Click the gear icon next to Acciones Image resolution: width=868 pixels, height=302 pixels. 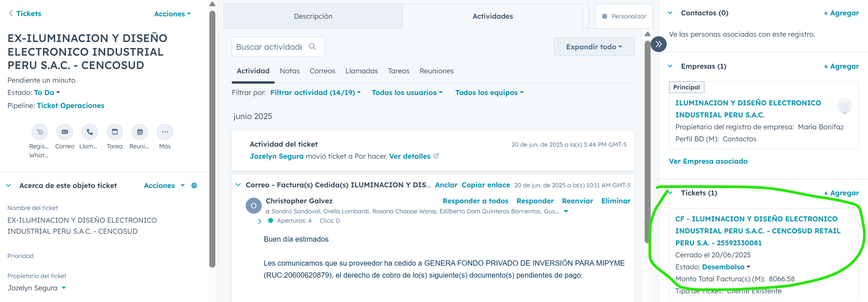194,186
